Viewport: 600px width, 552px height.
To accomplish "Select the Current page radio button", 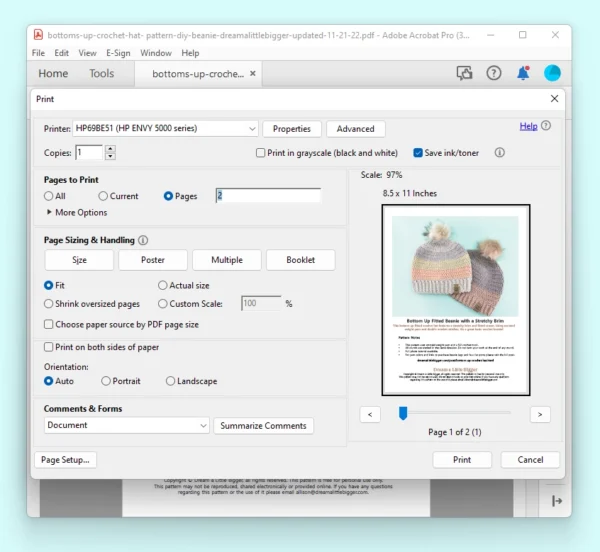I will 103,196.
